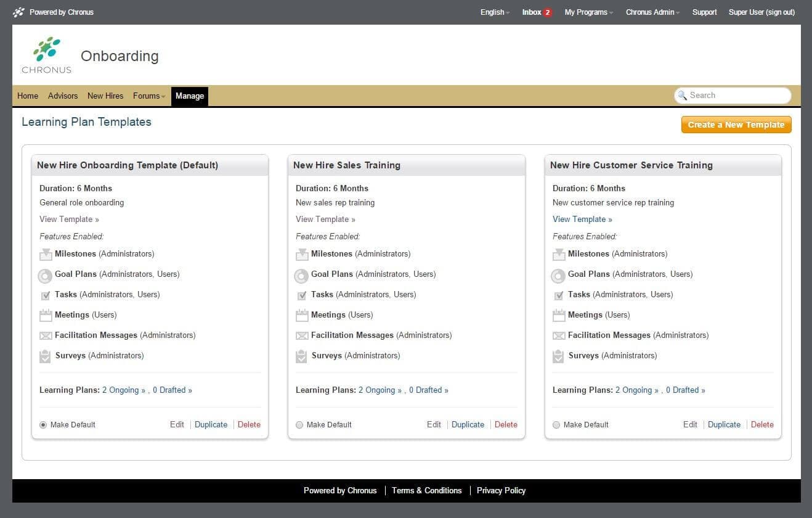Click the search magnifier icon

click(682, 96)
